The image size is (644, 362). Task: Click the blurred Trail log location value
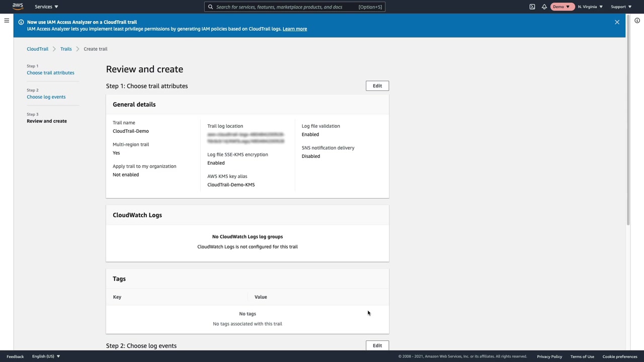tap(246, 138)
